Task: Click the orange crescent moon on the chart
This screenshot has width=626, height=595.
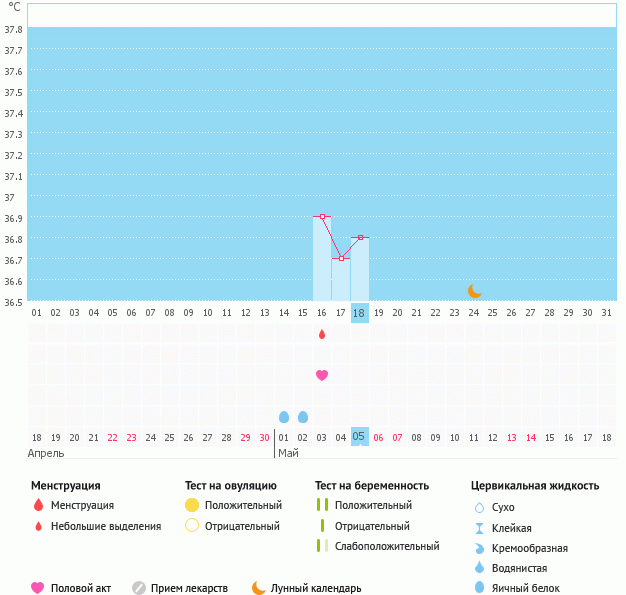Action: 475,291
